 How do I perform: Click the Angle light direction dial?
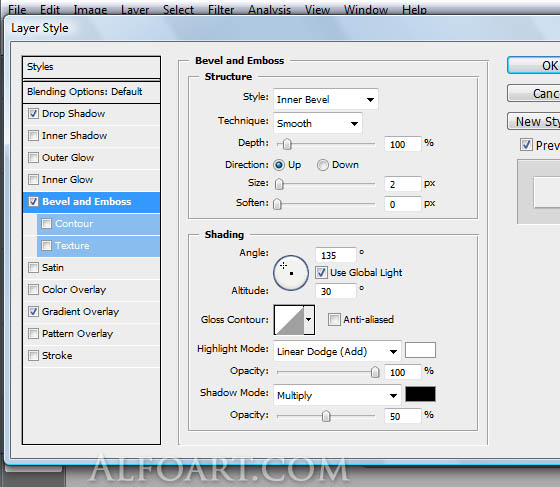point(291,273)
